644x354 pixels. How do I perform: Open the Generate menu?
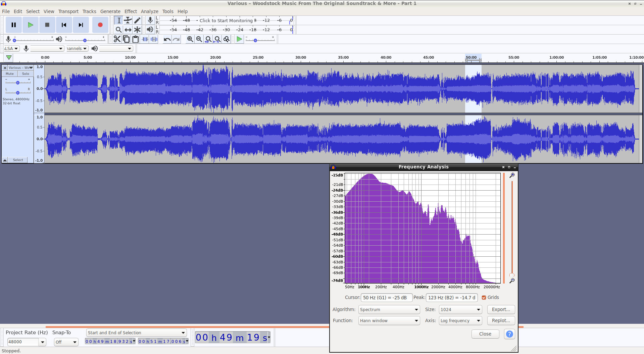[110, 11]
